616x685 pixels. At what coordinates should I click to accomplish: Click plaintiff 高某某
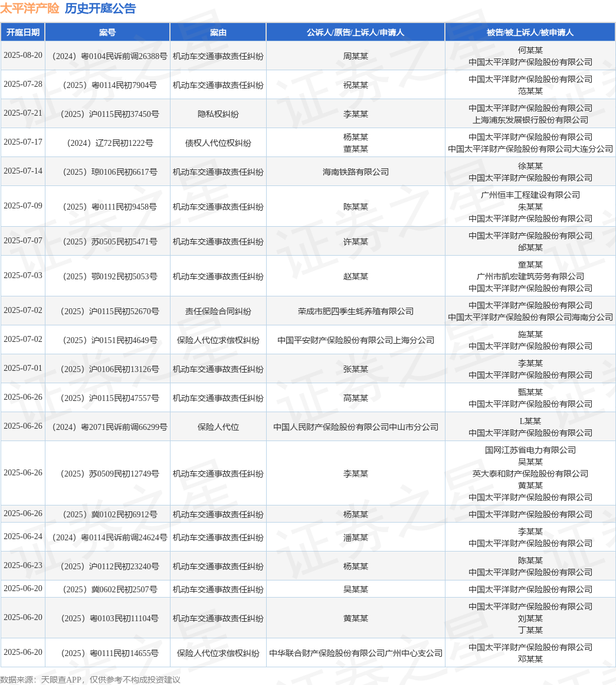point(355,398)
